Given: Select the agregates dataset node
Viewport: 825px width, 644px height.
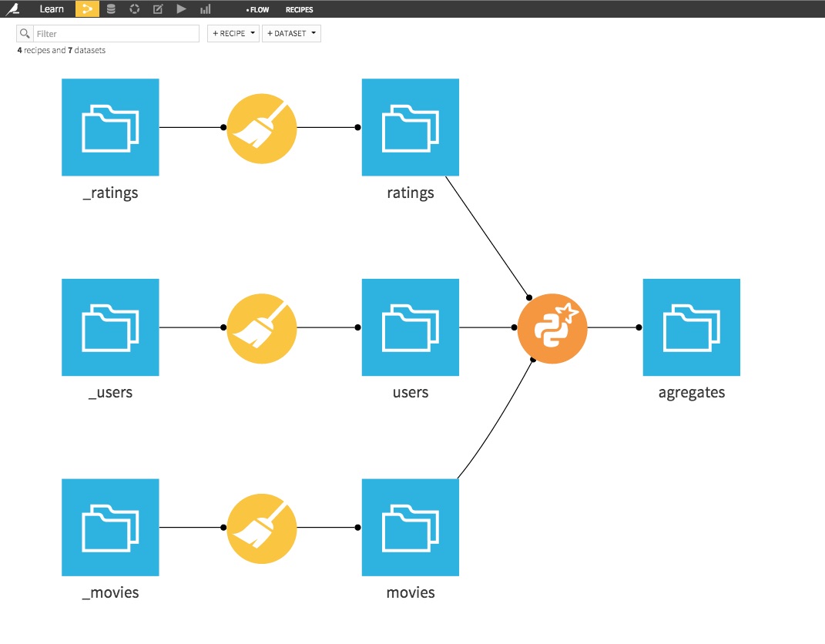Looking at the screenshot, I should tap(692, 327).
